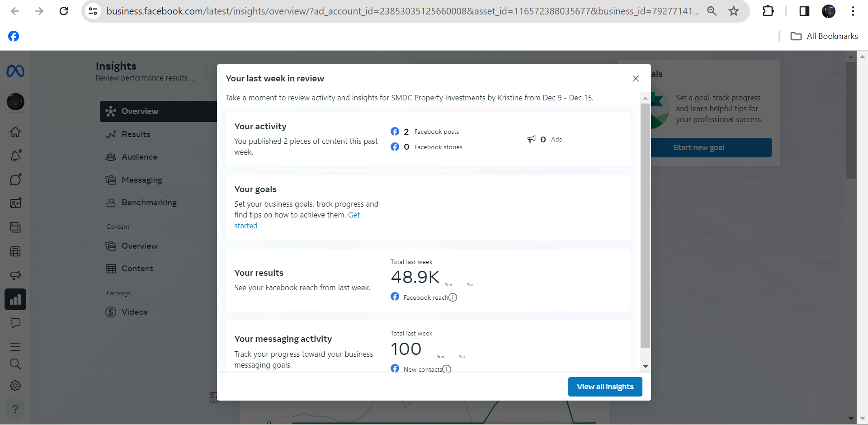Bookmark this page with star icon

click(734, 11)
